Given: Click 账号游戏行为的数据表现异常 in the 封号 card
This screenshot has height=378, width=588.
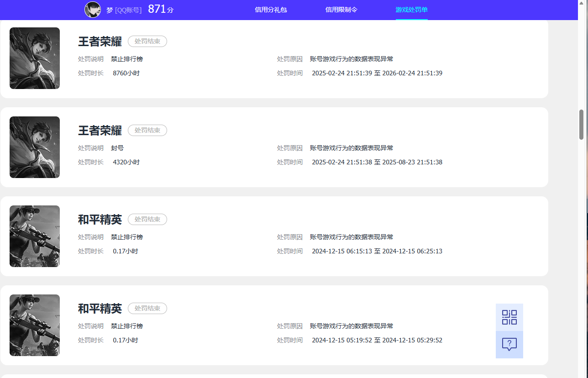Looking at the screenshot, I should [352, 148].
